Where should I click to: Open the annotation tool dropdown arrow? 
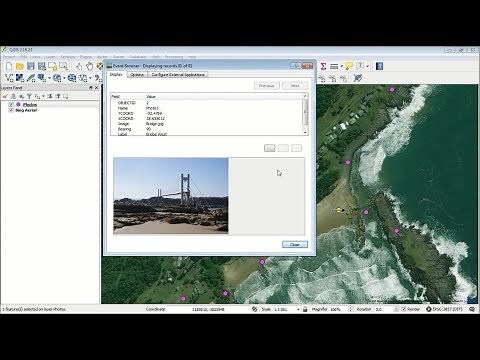click(367, 66)
